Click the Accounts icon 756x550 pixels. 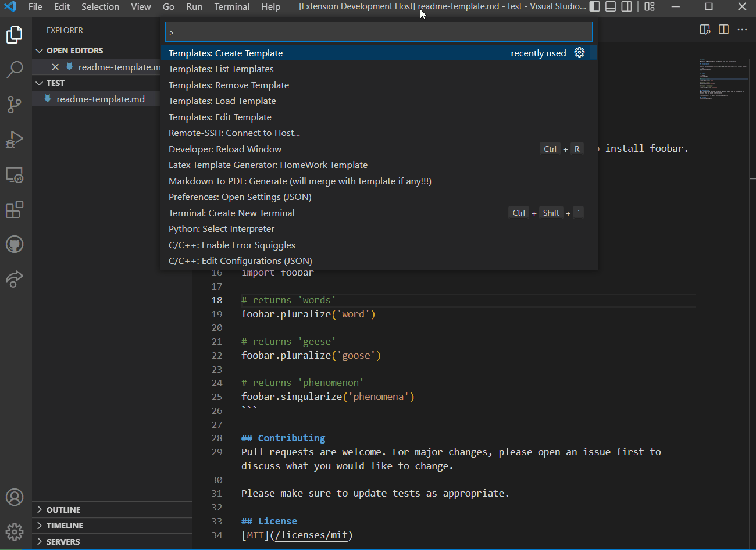15,498
